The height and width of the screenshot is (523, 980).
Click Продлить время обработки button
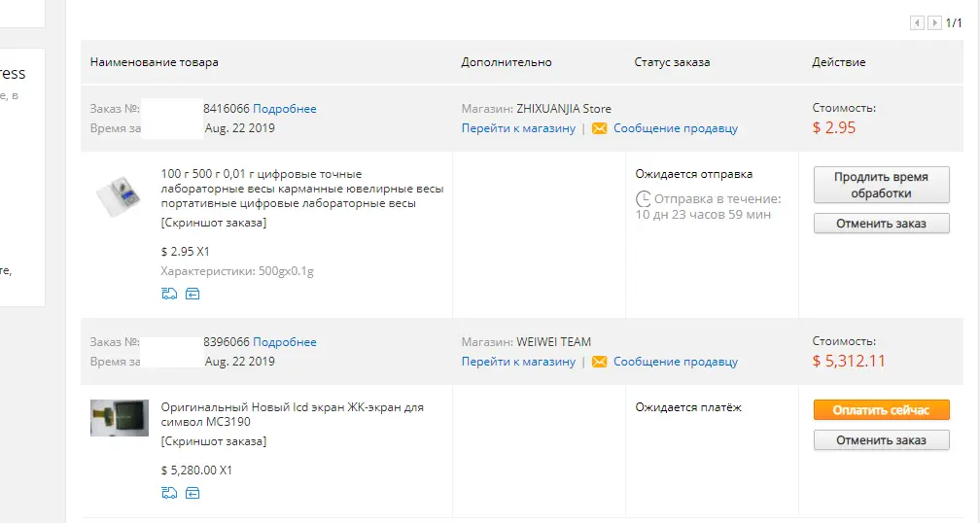pyautogui.click(x=881, y=185)
